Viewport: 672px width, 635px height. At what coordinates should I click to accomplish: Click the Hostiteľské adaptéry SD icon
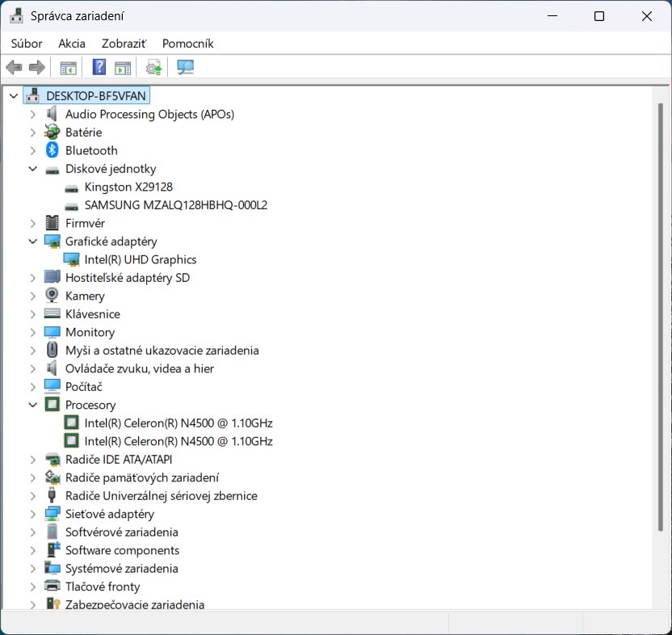tap(52, 277)
